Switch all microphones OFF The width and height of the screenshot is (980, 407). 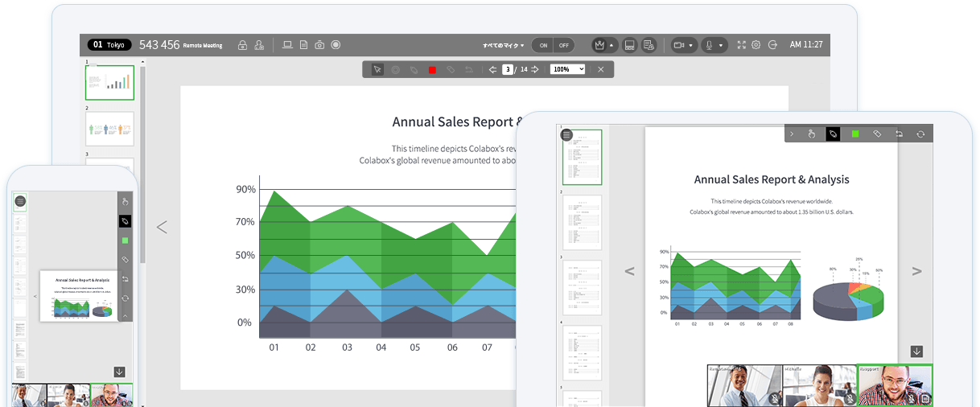564,45
